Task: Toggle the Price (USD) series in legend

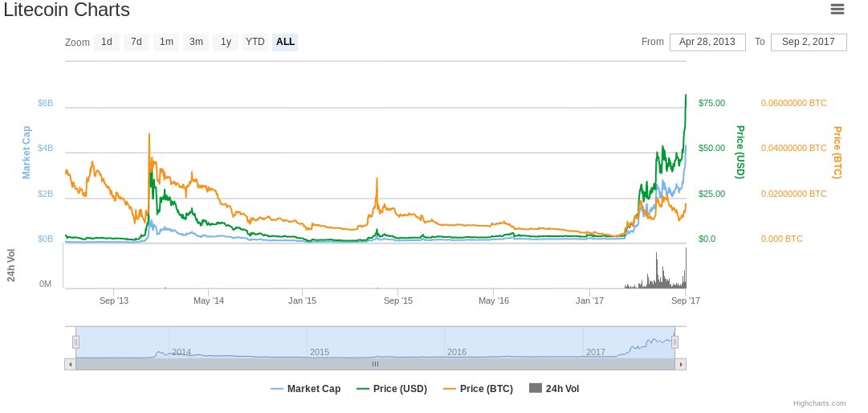Action: coord(392,389)
